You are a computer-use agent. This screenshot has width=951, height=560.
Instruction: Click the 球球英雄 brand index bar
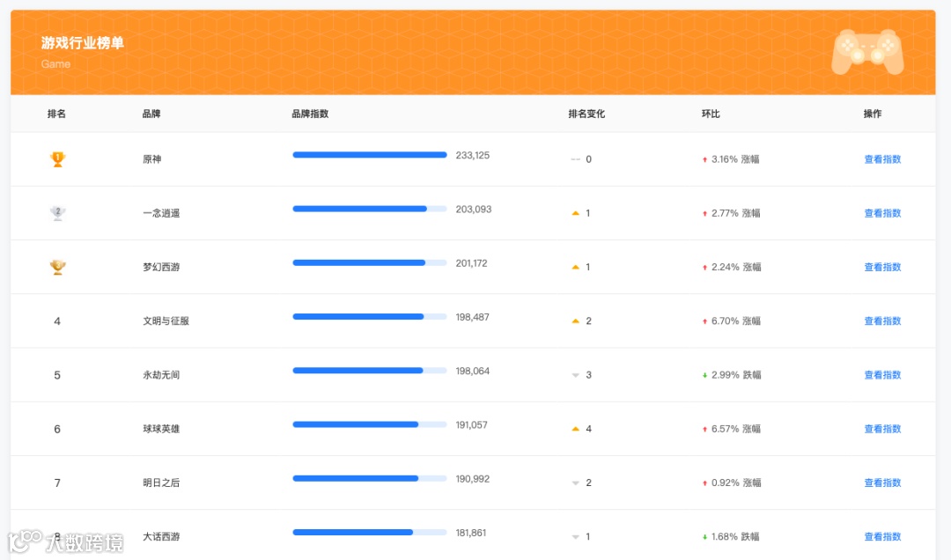370,424
